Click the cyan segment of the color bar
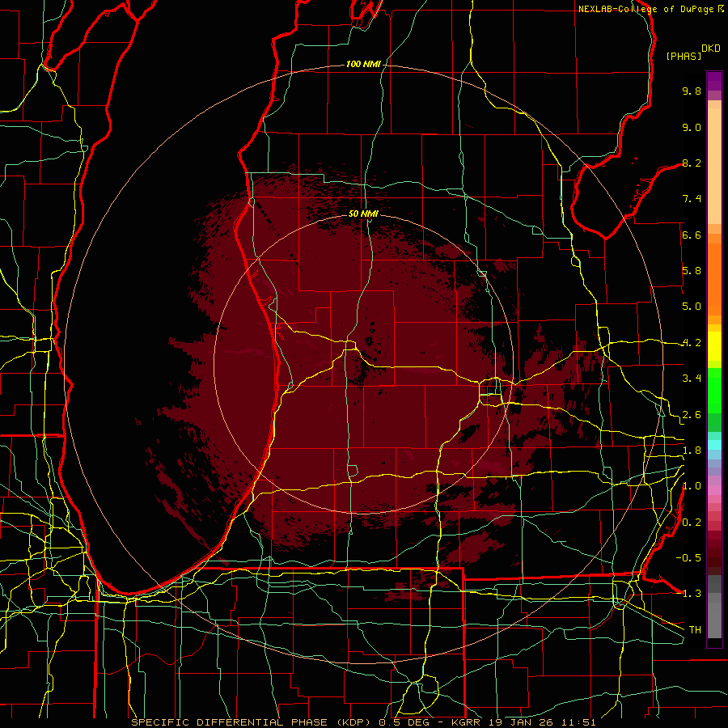The image size is (728, 728). tap(714, 444)
